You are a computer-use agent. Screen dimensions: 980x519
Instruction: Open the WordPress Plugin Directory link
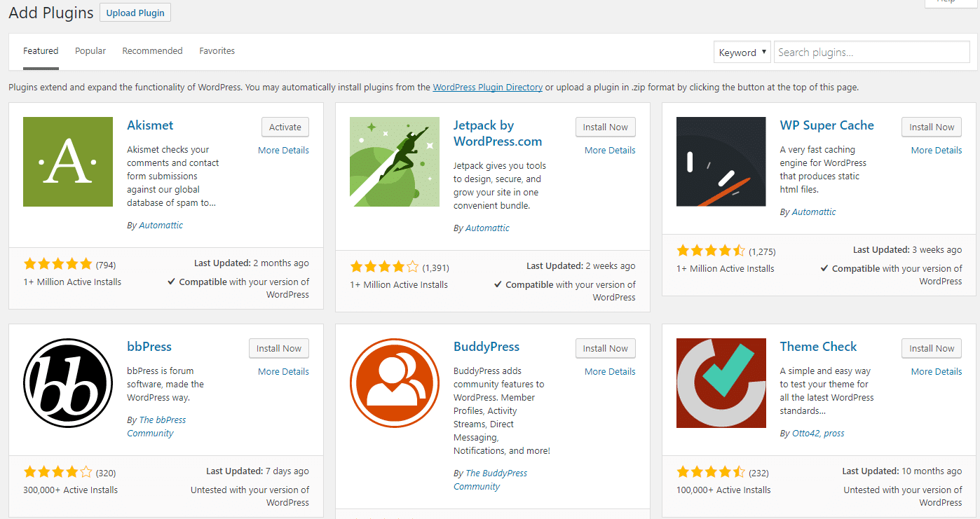tap(487, 87)
